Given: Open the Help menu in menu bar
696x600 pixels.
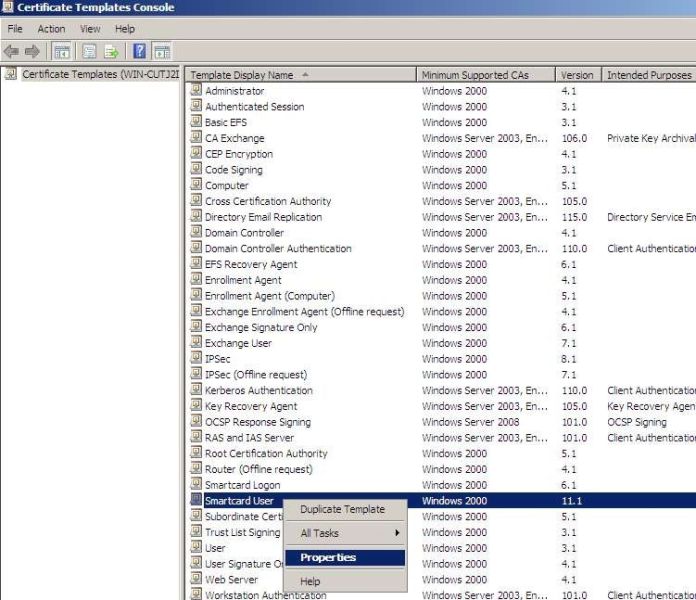Looking at the screenshot, I should pyautogui.click(x=125, y=29).
